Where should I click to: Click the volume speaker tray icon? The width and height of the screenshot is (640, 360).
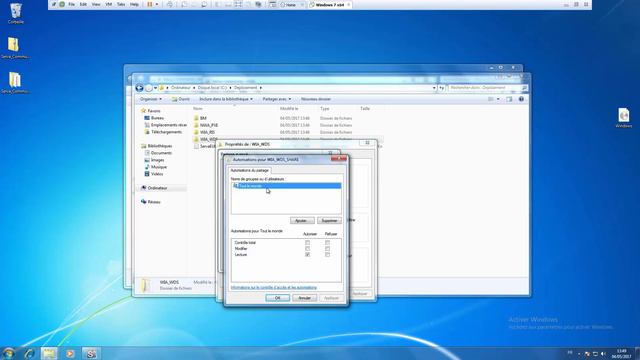(603, 353)
